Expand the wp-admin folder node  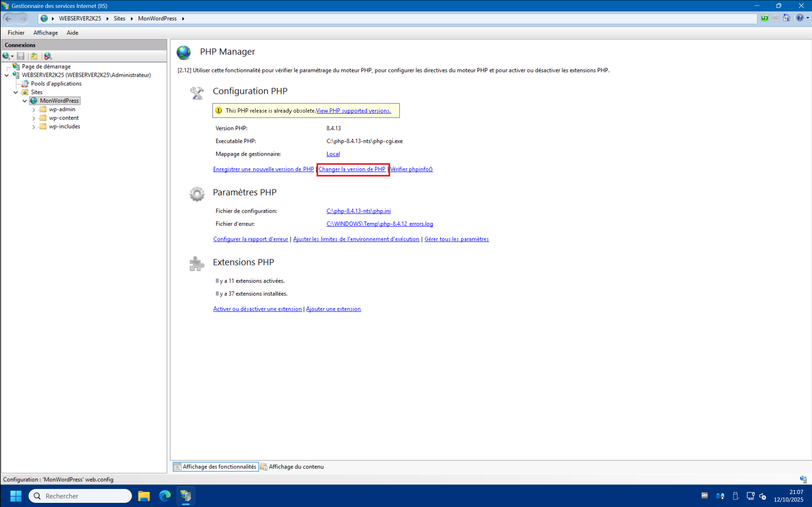pyautogui.click(x=34, y=110)
